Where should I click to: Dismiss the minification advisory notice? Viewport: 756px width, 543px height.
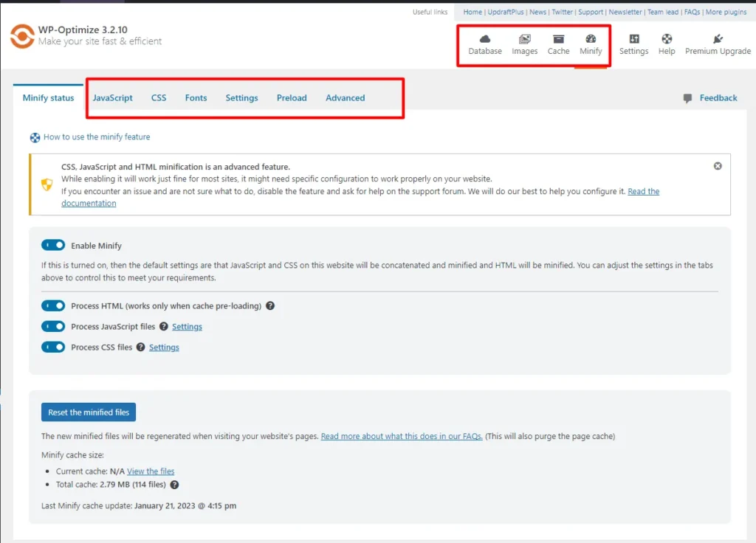tap(717, 166)
